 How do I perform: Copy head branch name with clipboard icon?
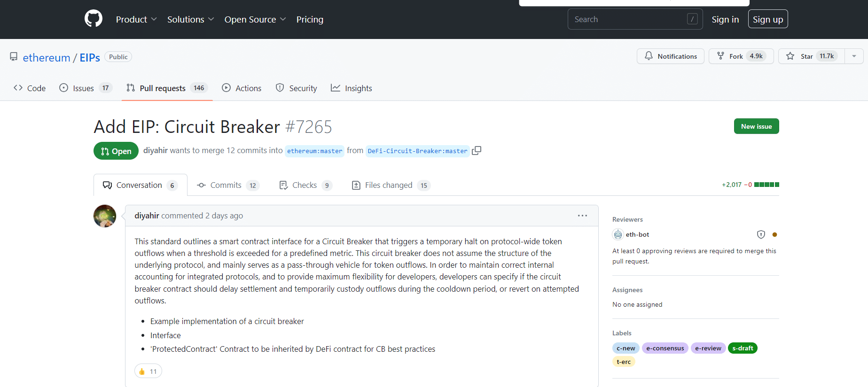pos(477,151)
